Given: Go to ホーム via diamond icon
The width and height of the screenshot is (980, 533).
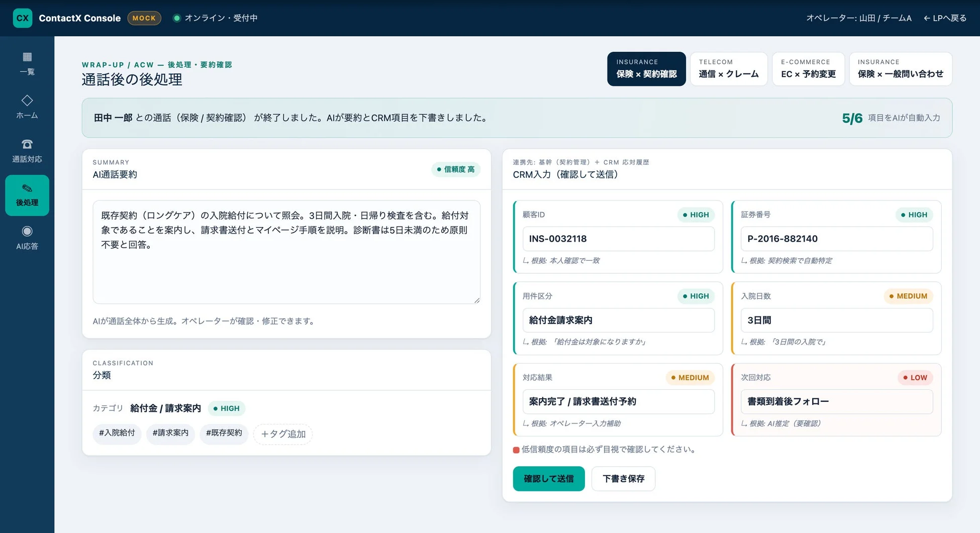Looking at the screenshot, I should pos(27,100).
